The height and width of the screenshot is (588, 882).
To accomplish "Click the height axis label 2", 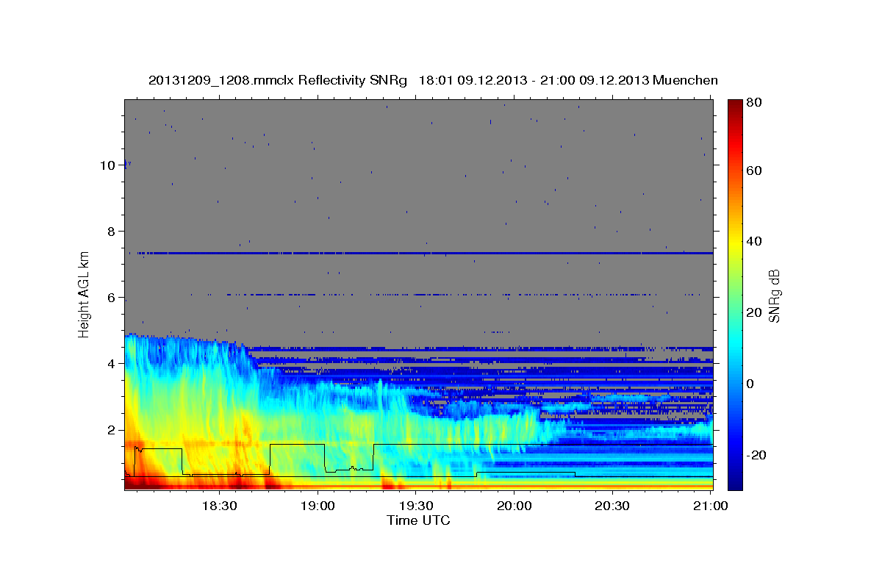I will tap(112, 430).
